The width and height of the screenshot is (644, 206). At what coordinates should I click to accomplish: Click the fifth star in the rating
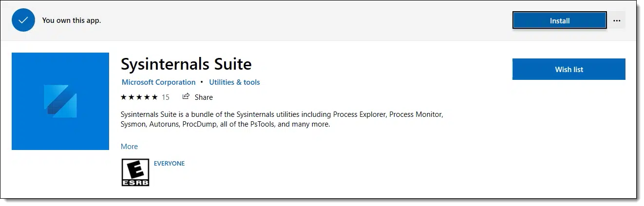click(154, 97)
